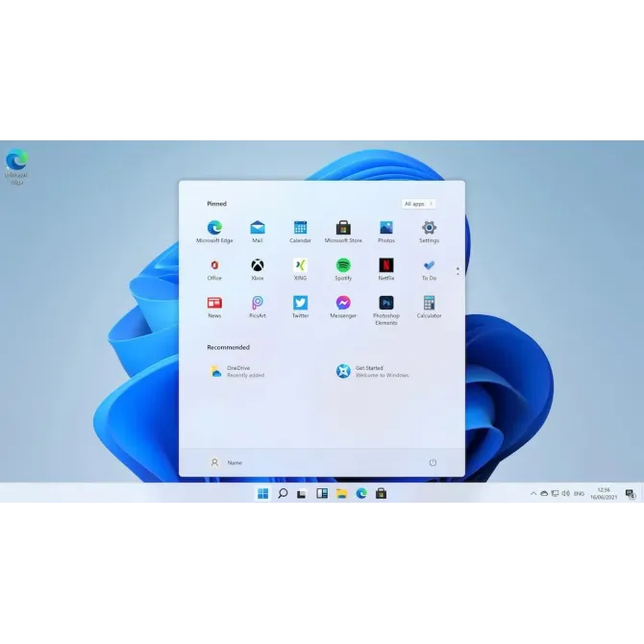Open Photoshop Elements
This screenshot has height=644, width=644.
pyautogui.click(x=386, y=310)
